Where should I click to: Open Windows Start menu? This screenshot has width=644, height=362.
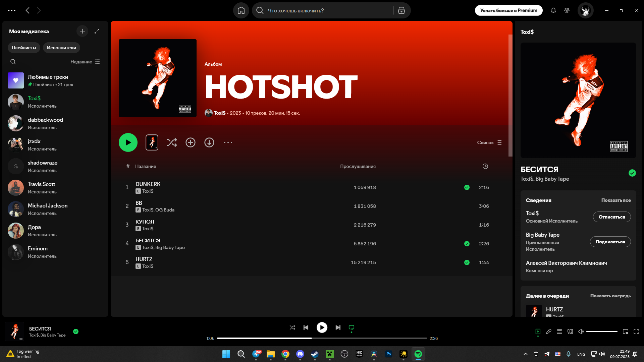coord(226,354)
